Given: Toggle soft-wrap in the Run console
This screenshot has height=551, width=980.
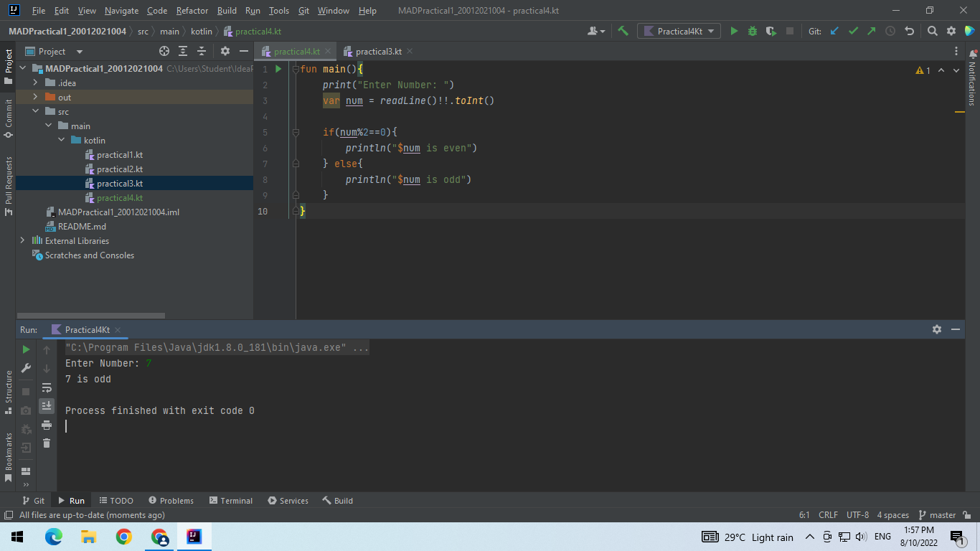Looking at the screenshot, I should coord(47,387).
